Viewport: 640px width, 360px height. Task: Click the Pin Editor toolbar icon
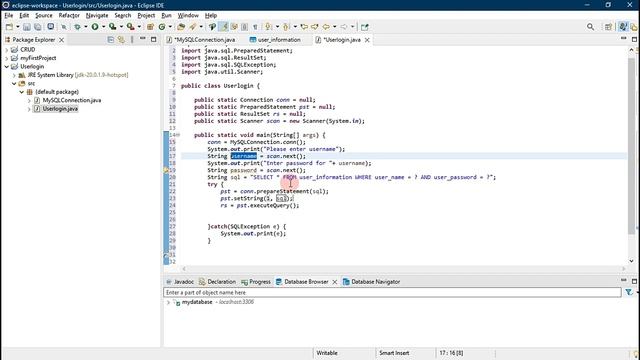(x=364, y=27)
